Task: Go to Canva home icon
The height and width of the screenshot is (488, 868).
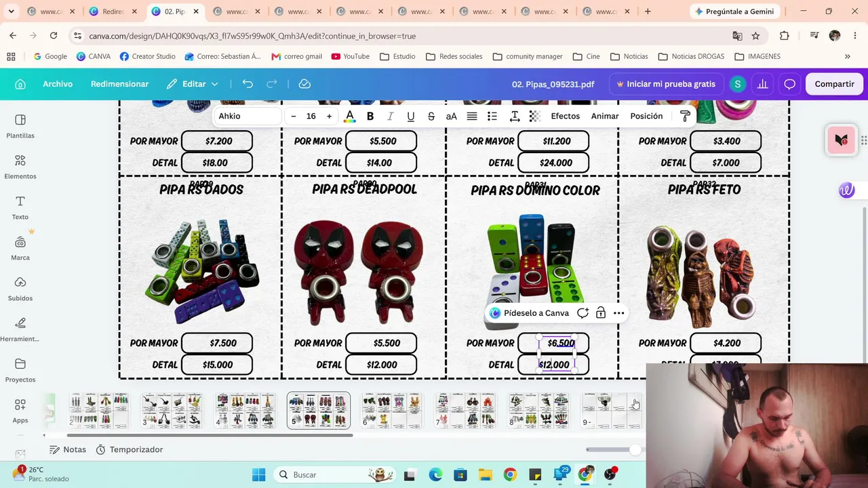Action: 20,84
